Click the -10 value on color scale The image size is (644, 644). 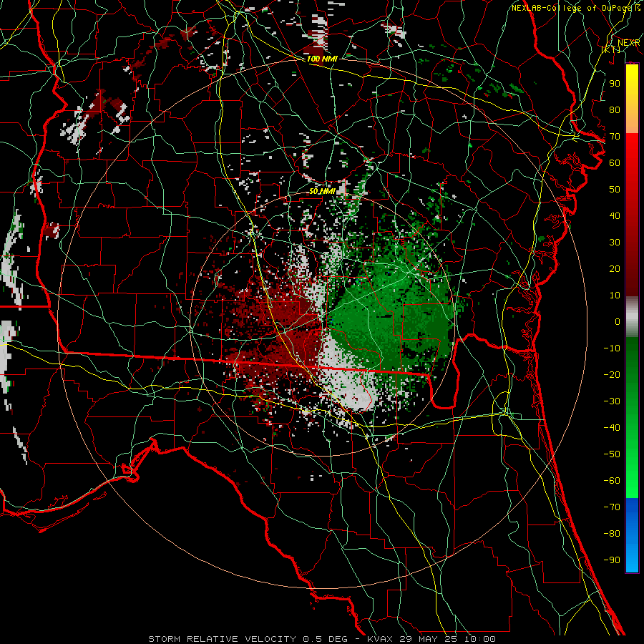tap(612, 348)
